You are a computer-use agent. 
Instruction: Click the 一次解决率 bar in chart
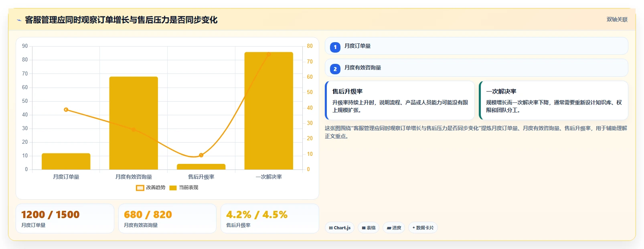[x=269, y=111]
